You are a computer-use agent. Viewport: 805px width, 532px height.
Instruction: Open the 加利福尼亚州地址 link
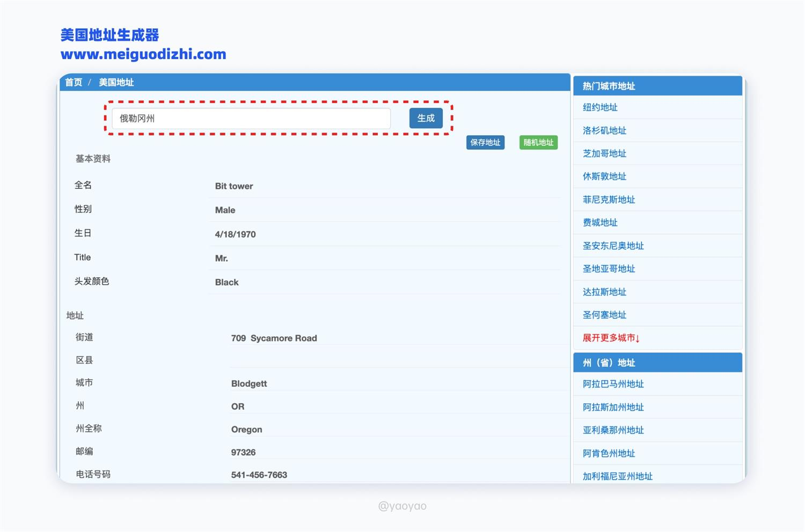click(x=617, y=476)
